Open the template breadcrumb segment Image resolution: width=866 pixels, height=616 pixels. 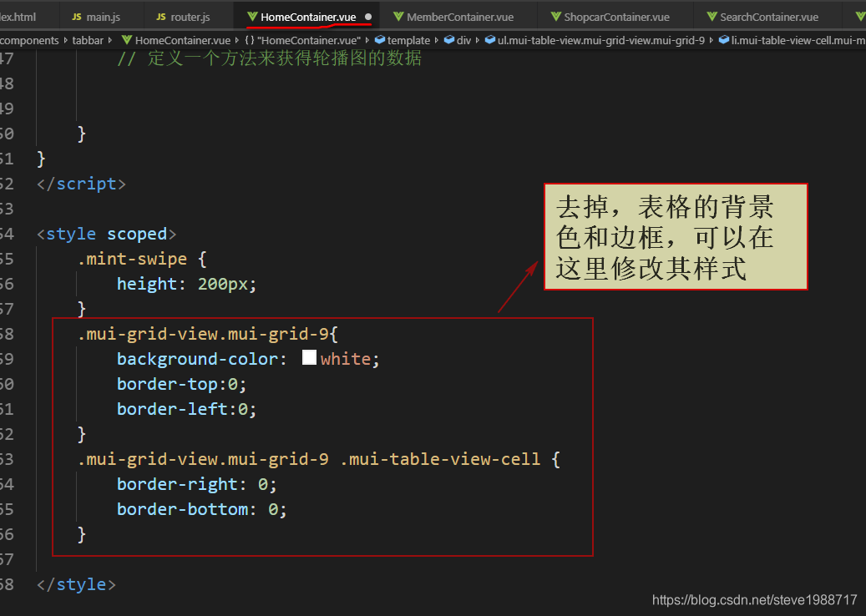(x=408, y=40)
